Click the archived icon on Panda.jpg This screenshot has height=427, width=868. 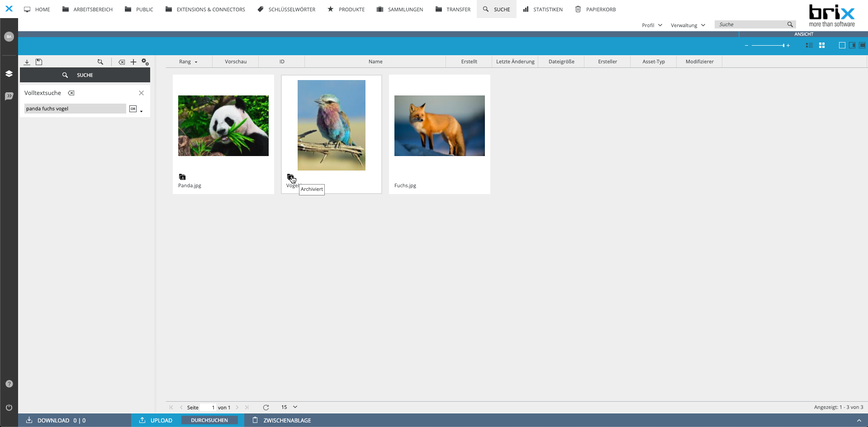(x=182, y=177)
